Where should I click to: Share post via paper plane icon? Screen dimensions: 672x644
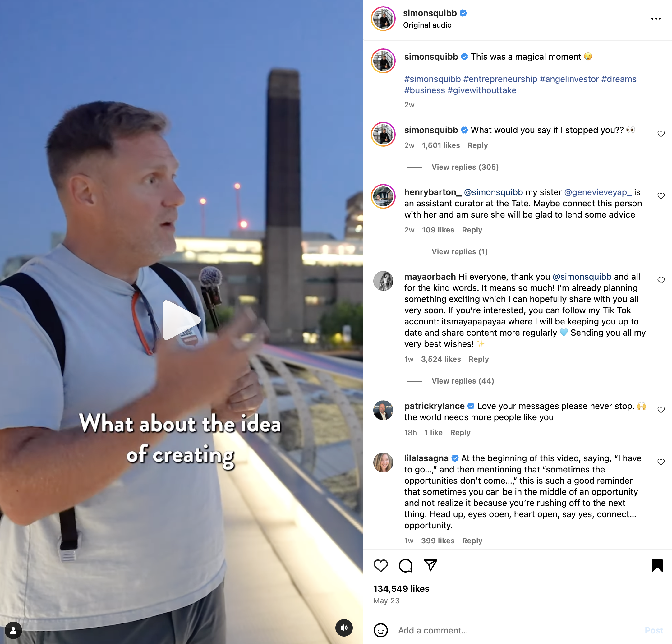click(430, 565)
